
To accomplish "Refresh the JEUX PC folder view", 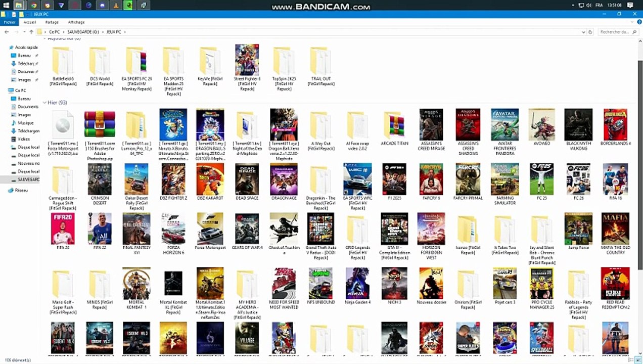I will click(x=590, y=32).
